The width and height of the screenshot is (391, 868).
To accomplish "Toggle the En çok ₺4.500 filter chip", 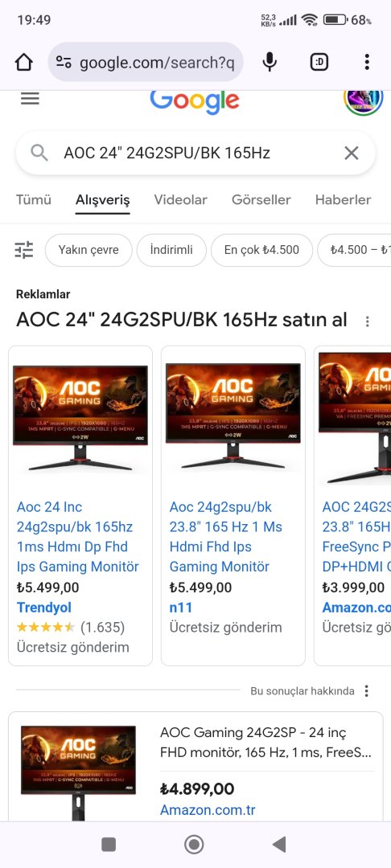I will coord(262,250).
